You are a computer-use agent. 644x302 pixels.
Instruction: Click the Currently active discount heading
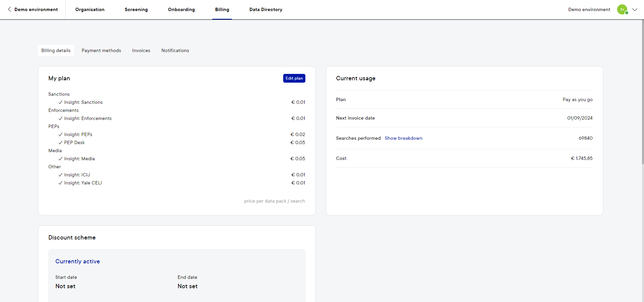[x=78, y=261]
